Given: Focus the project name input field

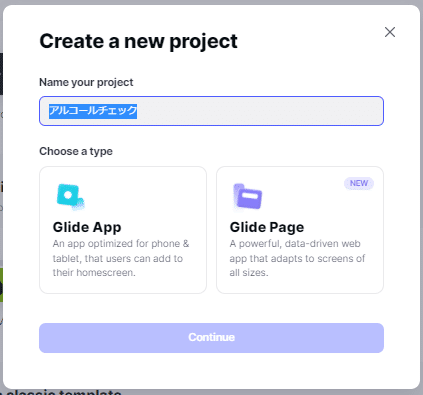Looking at the screenshot, I should click(x=211, y=111).
